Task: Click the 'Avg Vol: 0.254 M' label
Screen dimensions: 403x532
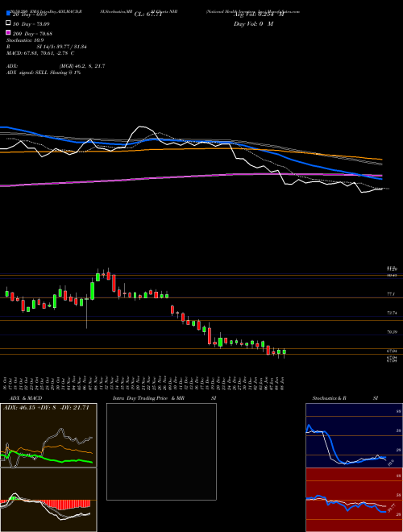Action: (x=259, y=15)
